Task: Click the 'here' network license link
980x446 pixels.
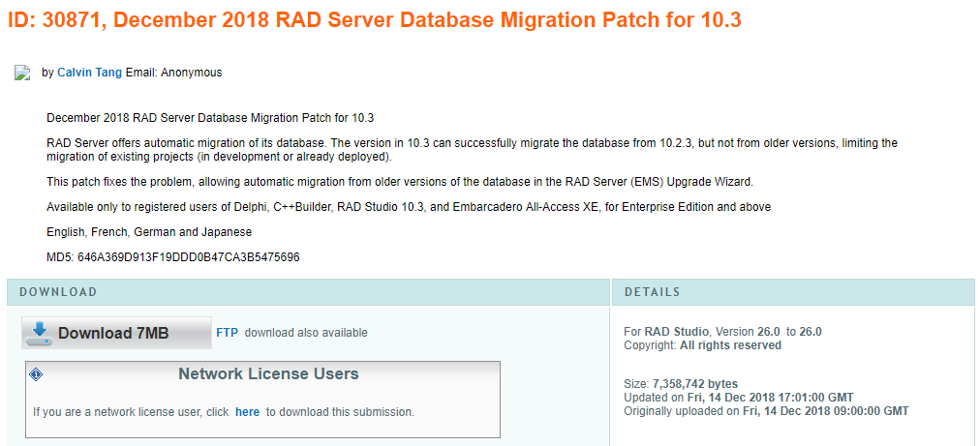Action: pyautogui.click(x=248, y=412)
